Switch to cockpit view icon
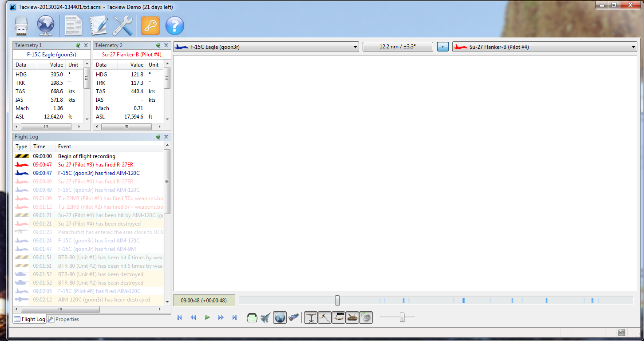Image resolution: width=644 pixels, height=341 pixels. [x=252, y=317]
